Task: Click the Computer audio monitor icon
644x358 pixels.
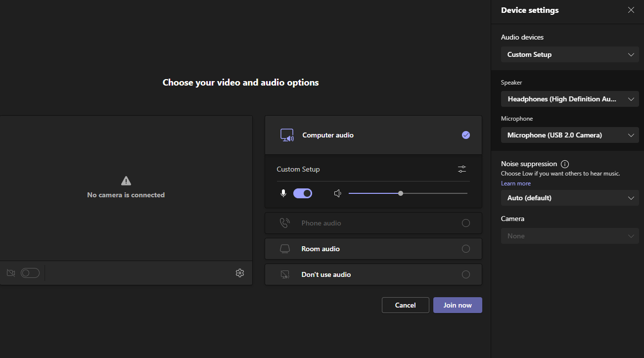Action: click(287, 135)
